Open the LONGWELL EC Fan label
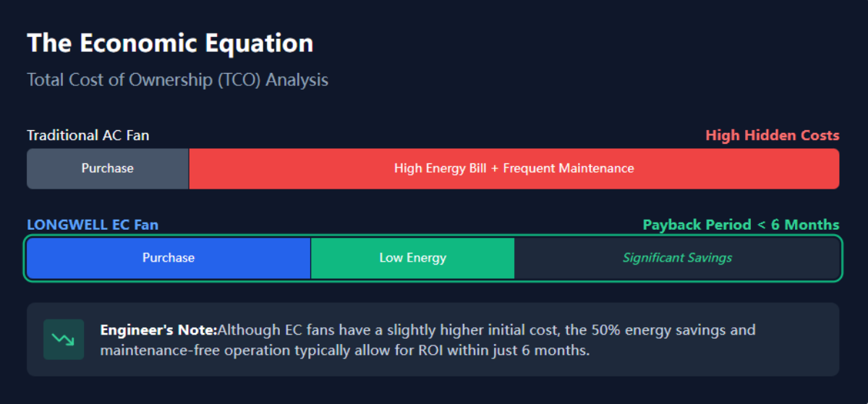Image resolution: width=868 pixels, height=404 pixels. click(93, 225)
